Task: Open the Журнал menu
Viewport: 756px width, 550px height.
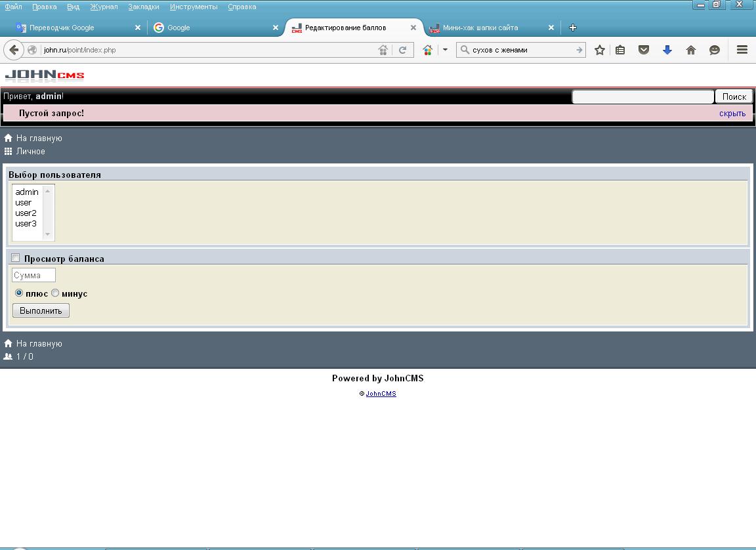Action: coord(104,7)
